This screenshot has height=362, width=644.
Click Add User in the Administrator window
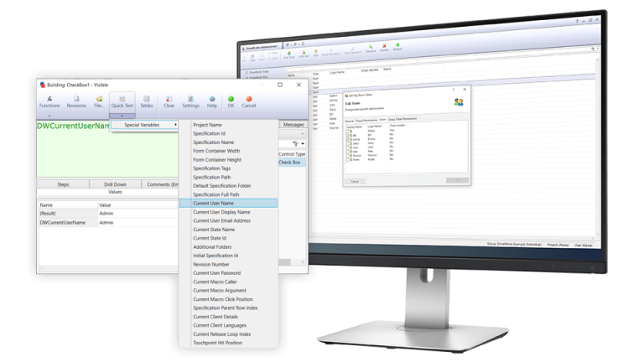304,54
